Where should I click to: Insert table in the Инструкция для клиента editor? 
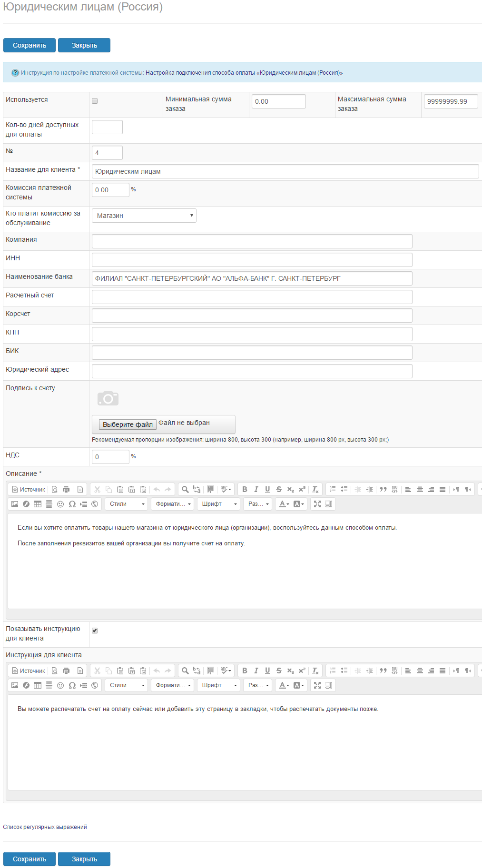click(x=38, y=685)
